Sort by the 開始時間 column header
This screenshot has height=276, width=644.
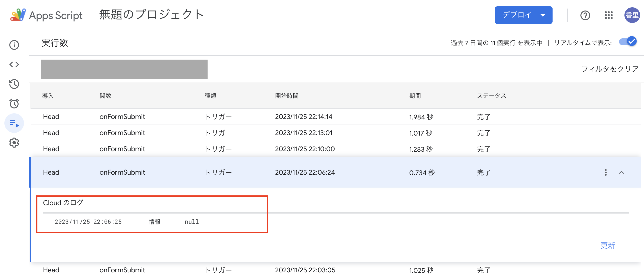point(287,96)
